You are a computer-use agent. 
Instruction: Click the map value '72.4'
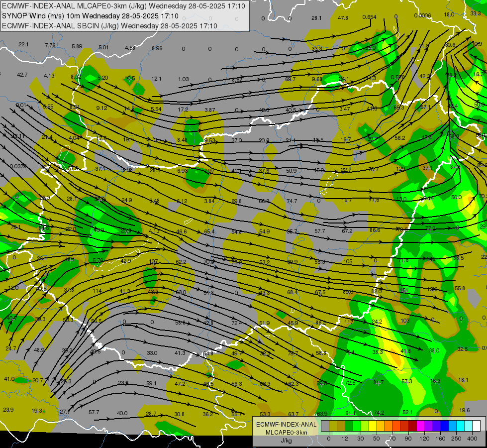click(x=236, y=323)
